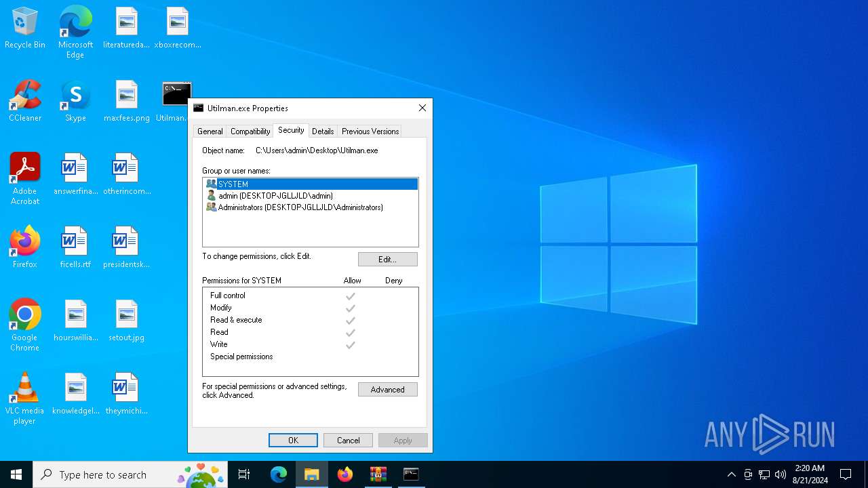Select the xboxrecom... image file icon
Screen dimensions: 868x488
[177, 28]
